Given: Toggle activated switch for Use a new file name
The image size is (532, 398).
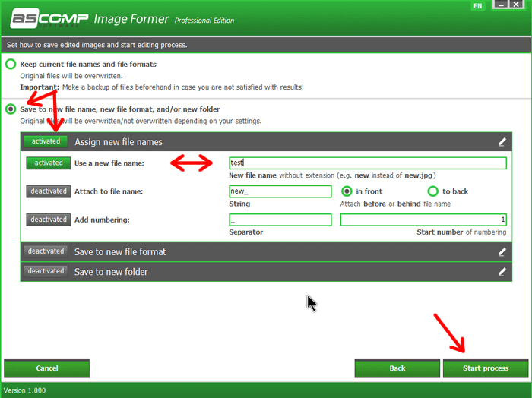Looking at the screenshot, I should pos(49,163).
